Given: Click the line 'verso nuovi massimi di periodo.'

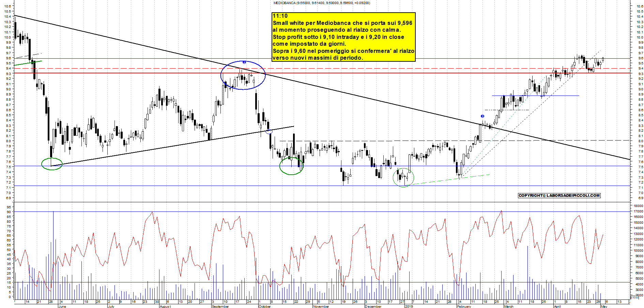Looking at the screenshot, I should 318,58.
